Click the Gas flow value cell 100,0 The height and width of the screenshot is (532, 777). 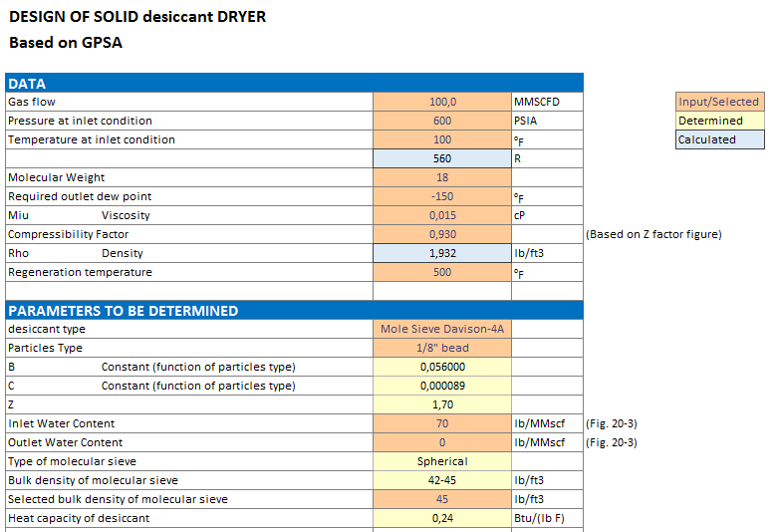pos(442,102)
